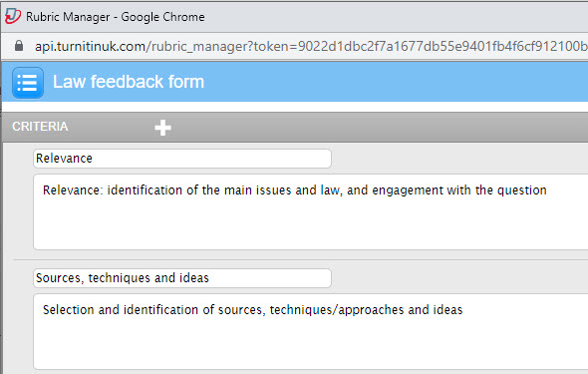
Task: Edit the 'Sources, techniques and ideas' title field
Action: point(182,278)
